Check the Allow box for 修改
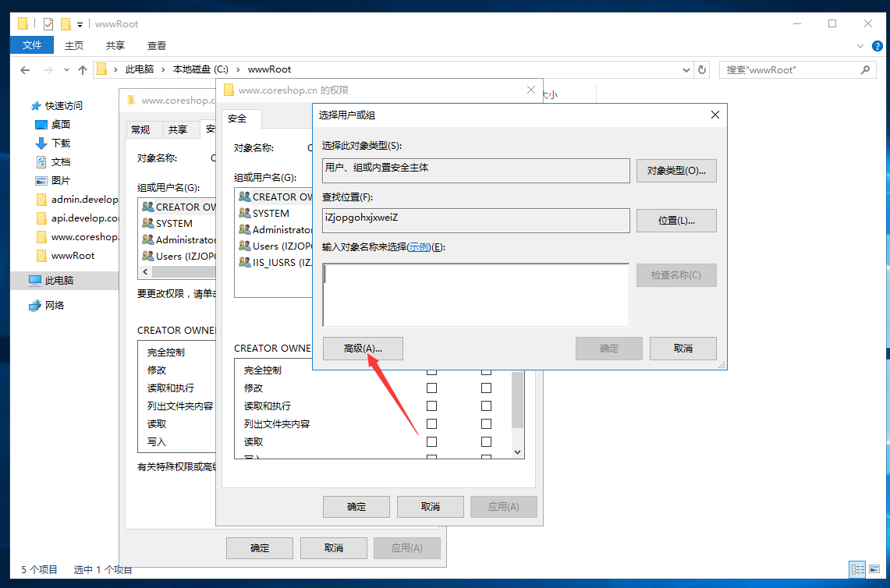The height and width of the screenshot is (588, 890). [x=431, y=388]
